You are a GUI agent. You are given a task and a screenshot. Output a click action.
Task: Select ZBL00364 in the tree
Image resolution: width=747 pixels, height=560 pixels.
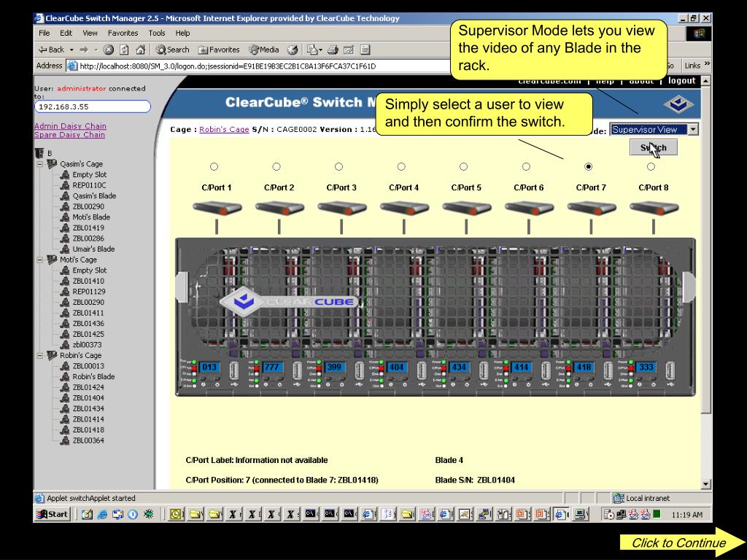point(88,440)
